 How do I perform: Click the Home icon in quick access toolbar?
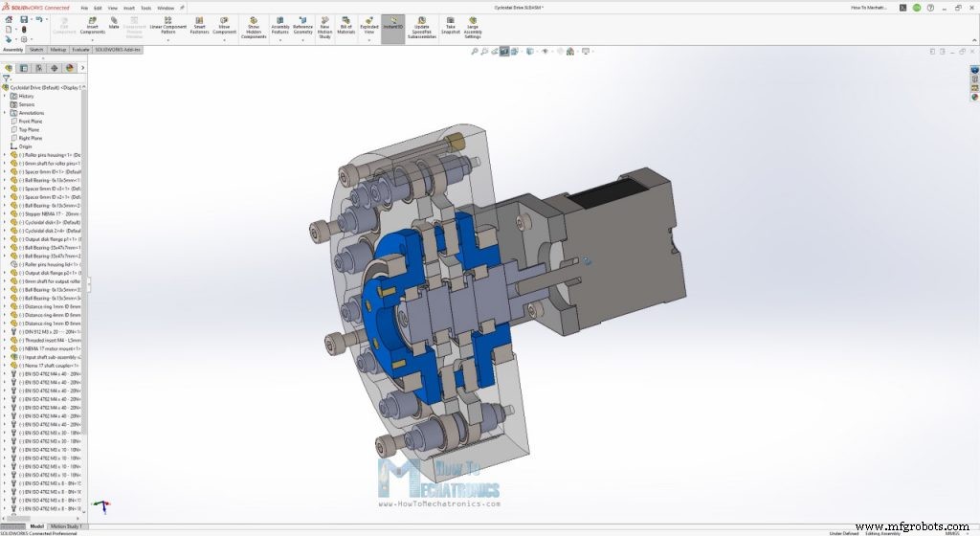pos(8,19)
